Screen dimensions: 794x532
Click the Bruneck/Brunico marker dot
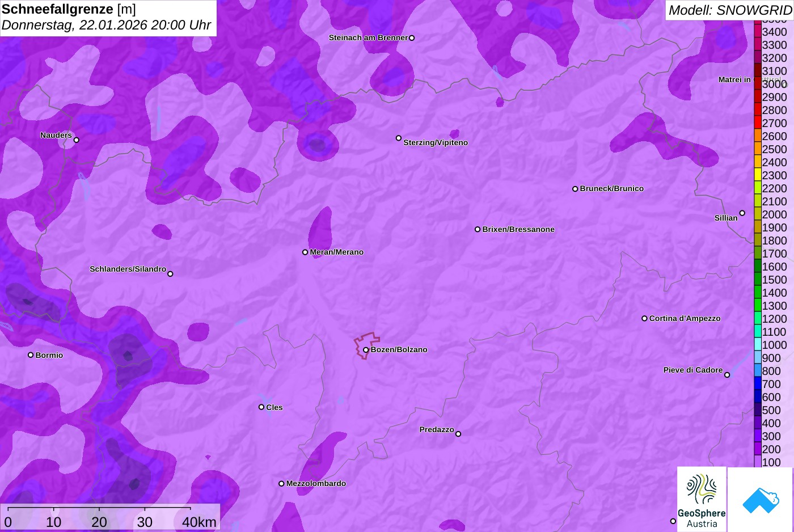coord(575,189)
